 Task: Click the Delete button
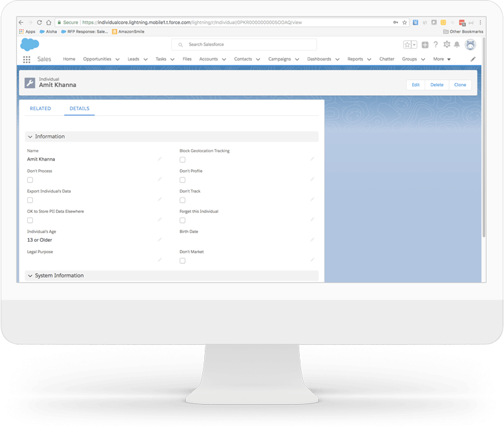[x=437, y=85]
